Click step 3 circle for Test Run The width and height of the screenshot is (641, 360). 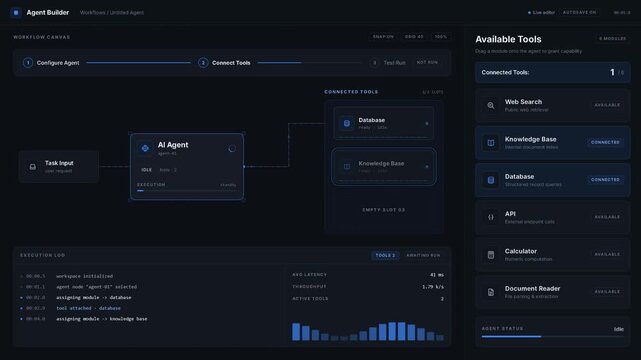pos(374,63)
